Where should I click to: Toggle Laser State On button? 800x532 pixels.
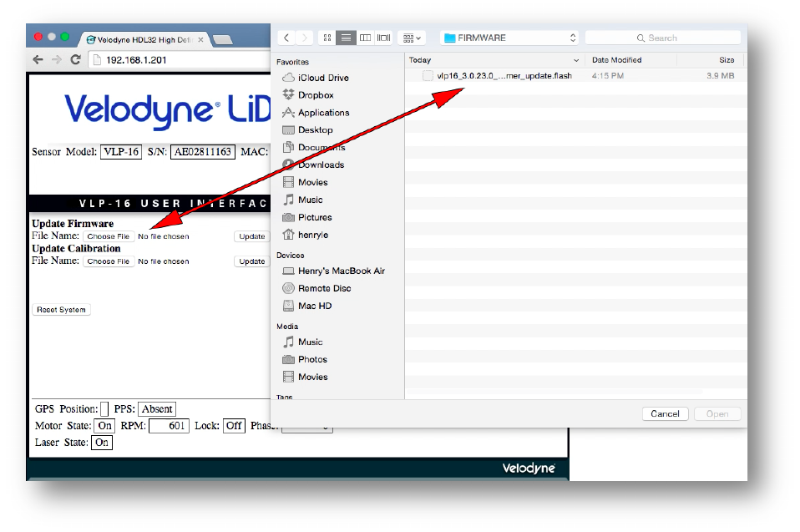102,443
